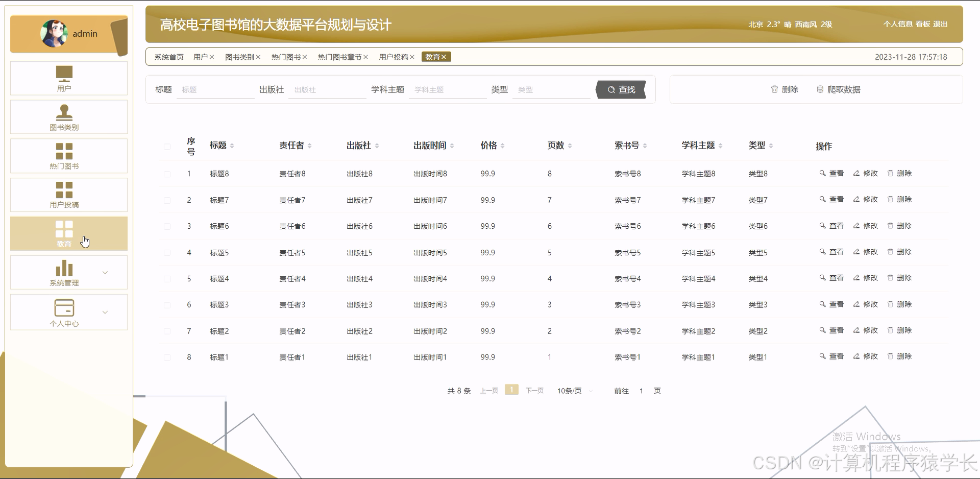
Task: Open the 热门图书 sidebar grid icon
Action: pyautogui.click(x=64, y=151)
